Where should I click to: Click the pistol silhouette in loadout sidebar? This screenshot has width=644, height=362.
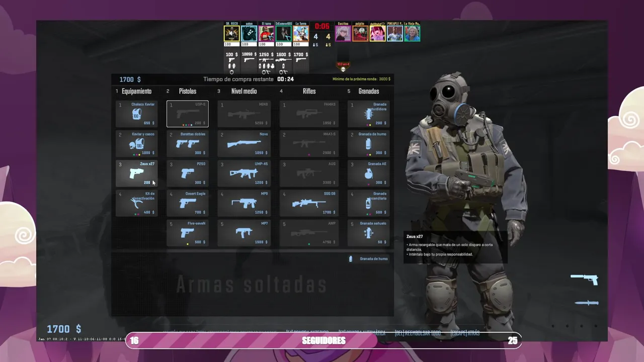(x=584, y=279)
